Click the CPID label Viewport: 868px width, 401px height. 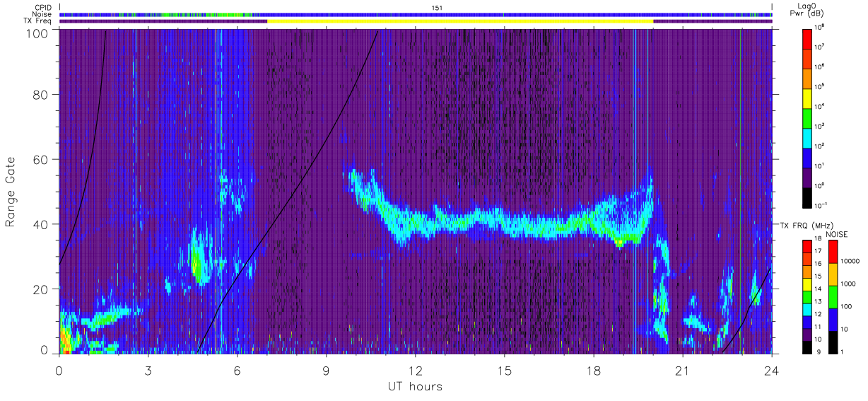point(42,7)
